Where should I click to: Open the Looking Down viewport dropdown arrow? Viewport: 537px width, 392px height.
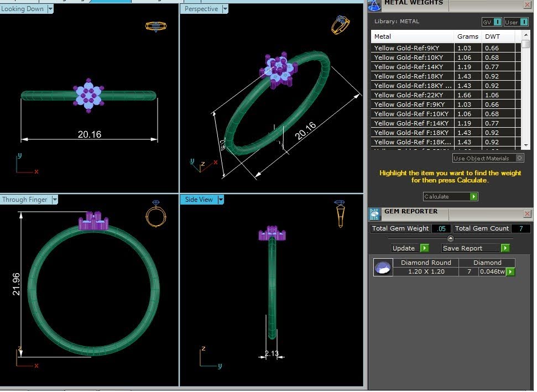coord(50,9)
